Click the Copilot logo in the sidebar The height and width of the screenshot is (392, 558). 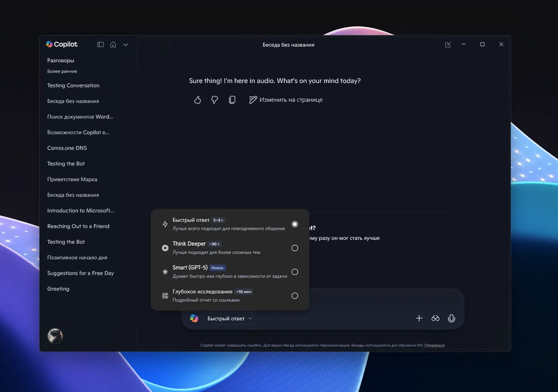pyautogui.click(x=62, y=44)
